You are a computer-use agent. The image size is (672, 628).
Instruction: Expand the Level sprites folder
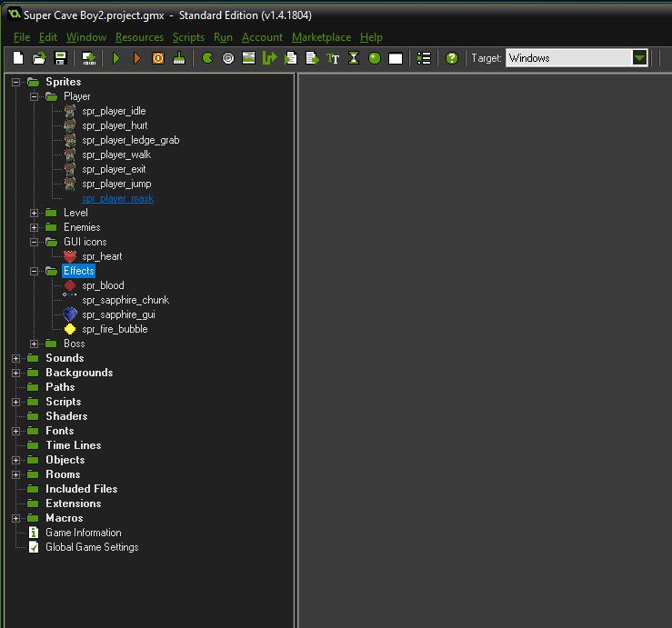click(x=35, y=213)
